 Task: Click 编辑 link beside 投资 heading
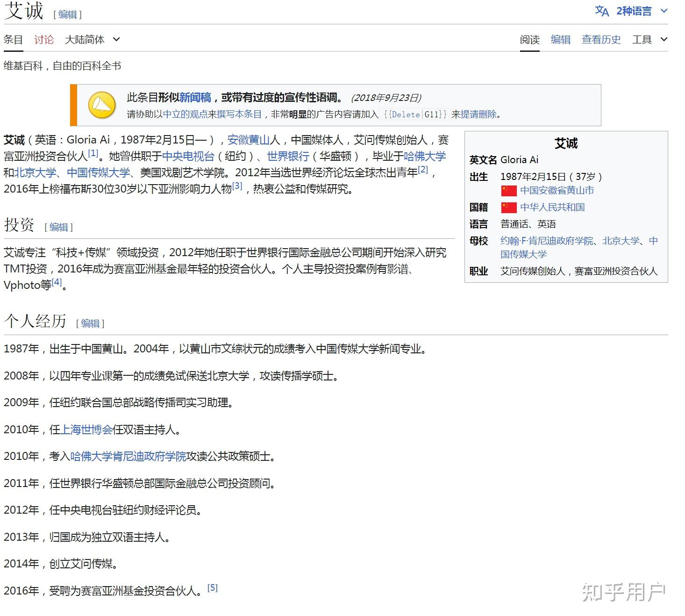pyautogui.click(x=59, y=227)
